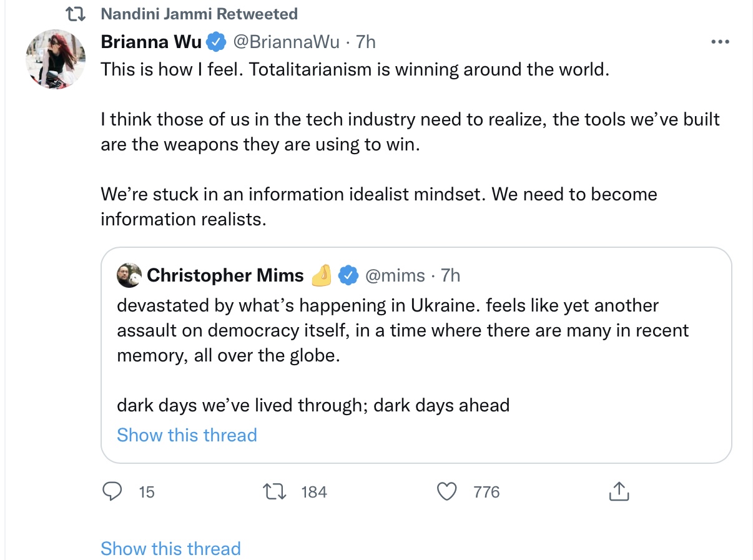Retweet Brianna Wu's tweet
Screen dimensions: 753x560
pos(275,492)
